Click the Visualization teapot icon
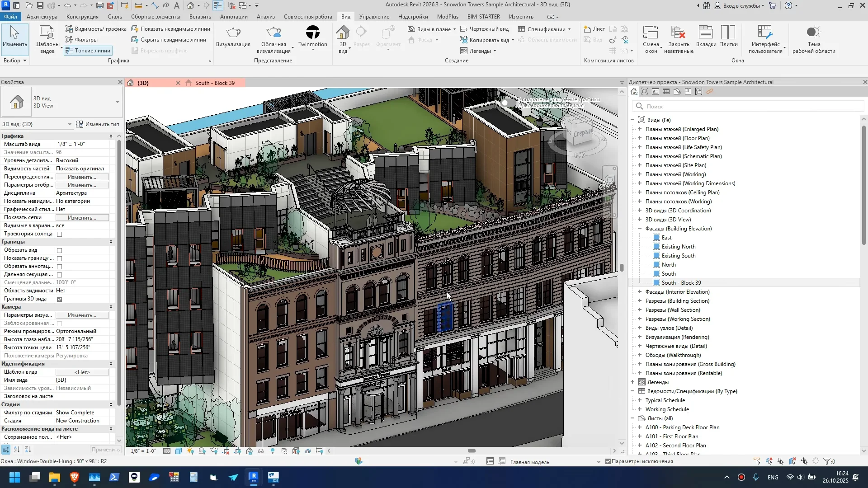Viewport: 868px width, 488px height. [x=233, y=33]
